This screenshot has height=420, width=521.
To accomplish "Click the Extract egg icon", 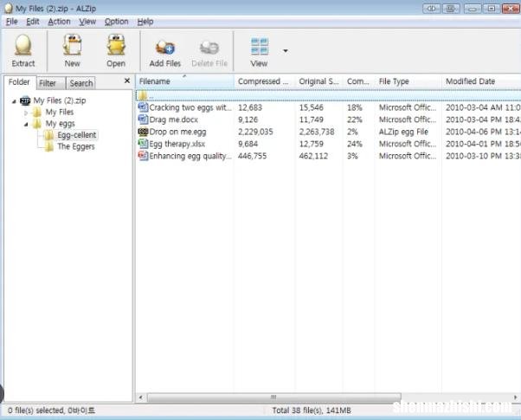I will (23, 44).
